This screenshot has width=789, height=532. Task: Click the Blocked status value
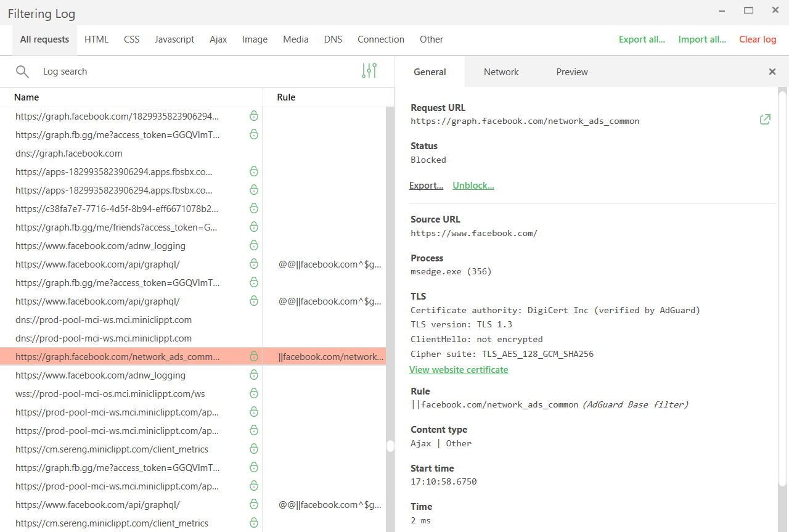point(428,160)
